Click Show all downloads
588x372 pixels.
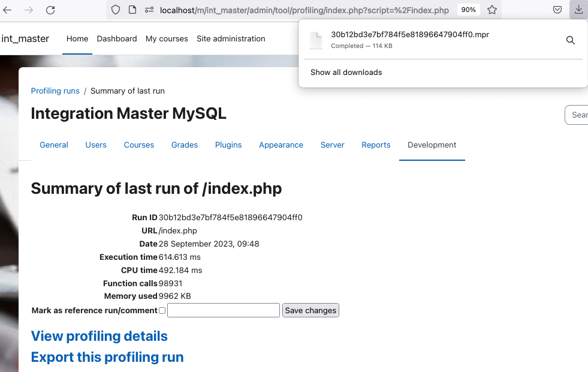pos(346,73)
